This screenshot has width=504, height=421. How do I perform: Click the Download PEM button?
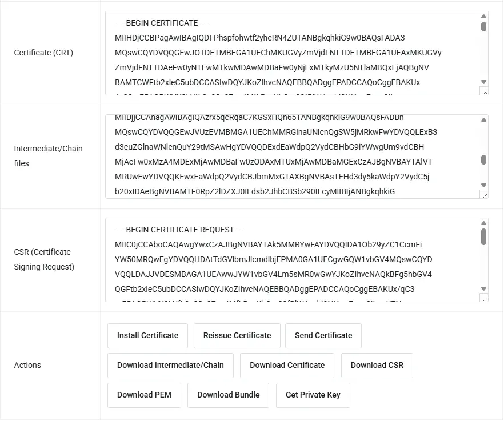(143, 395)
